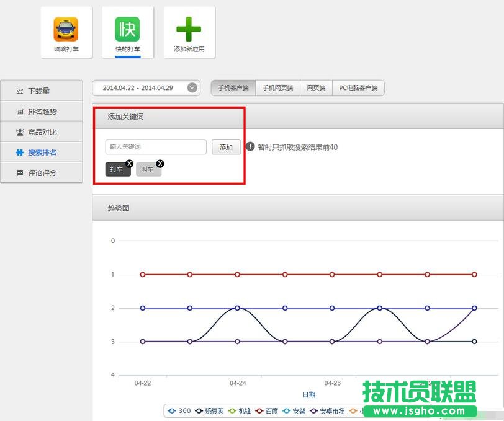Remove the 打车 keyword tag
The image size is (504, 421).
(129, 163)
